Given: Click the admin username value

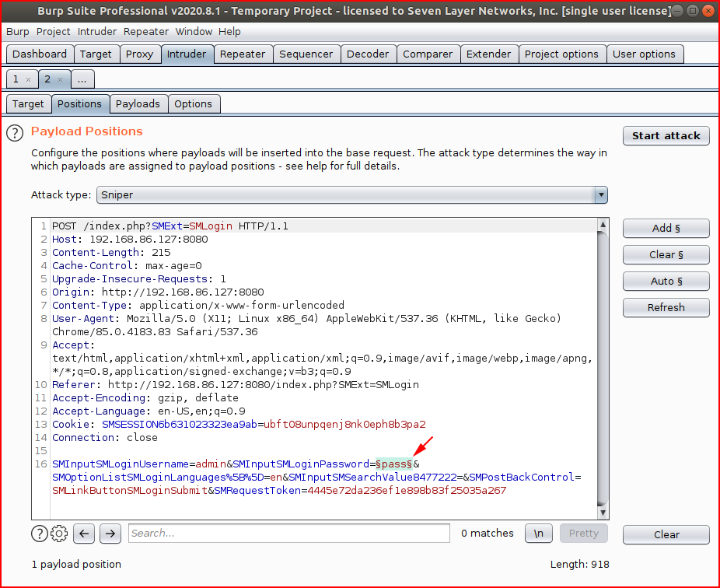Looking at the screenshot, I should [211, 464].
